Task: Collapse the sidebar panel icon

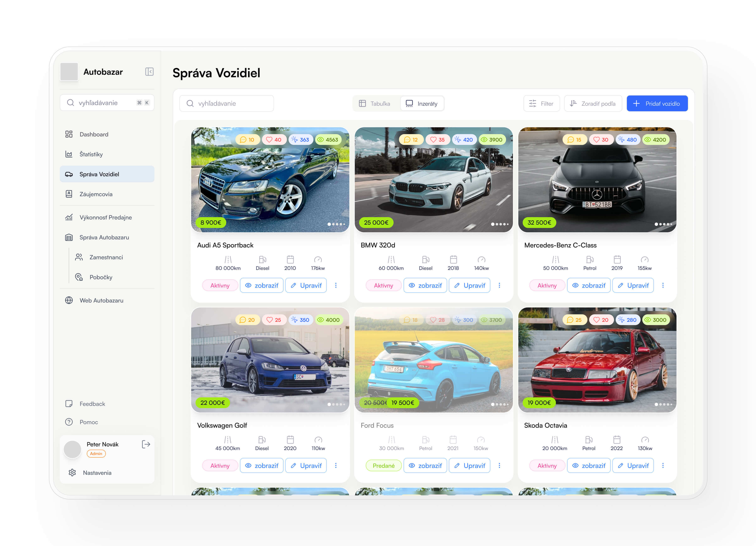Action: 149,72
